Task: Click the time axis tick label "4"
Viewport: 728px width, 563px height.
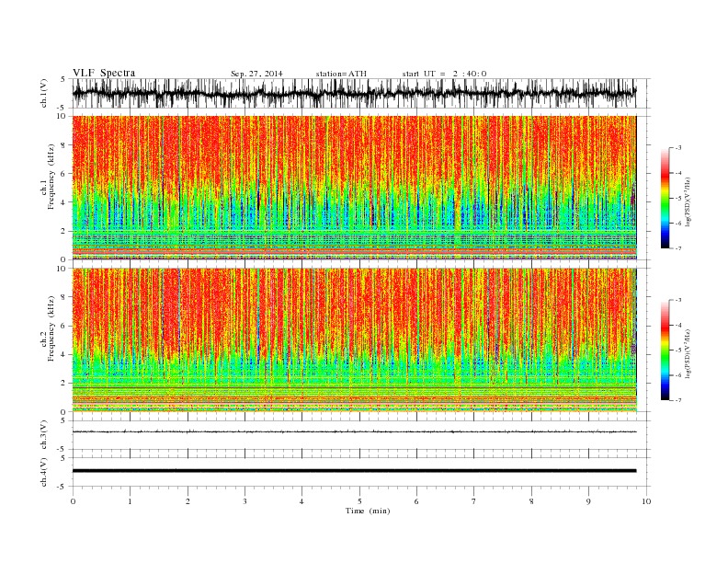Action: coord(301,501)
